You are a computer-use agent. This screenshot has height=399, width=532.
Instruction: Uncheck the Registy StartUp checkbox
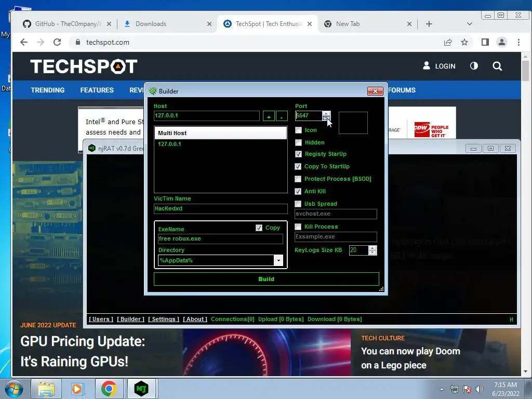pyautogui.click(x=298, y=154)
